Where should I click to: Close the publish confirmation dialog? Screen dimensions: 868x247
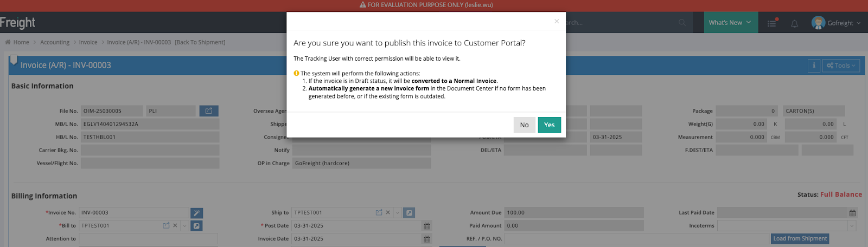pos(556,21)
